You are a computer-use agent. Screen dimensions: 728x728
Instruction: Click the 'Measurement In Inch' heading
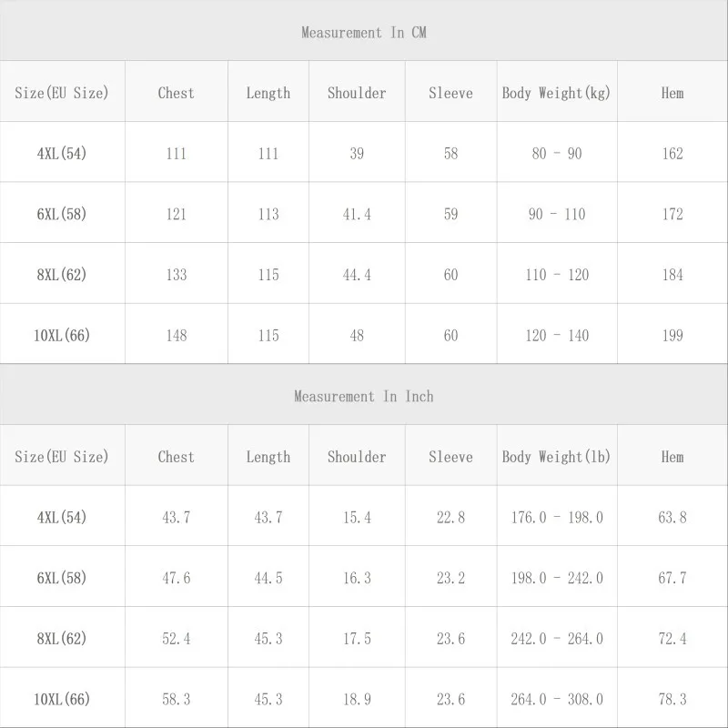(364, 397)
